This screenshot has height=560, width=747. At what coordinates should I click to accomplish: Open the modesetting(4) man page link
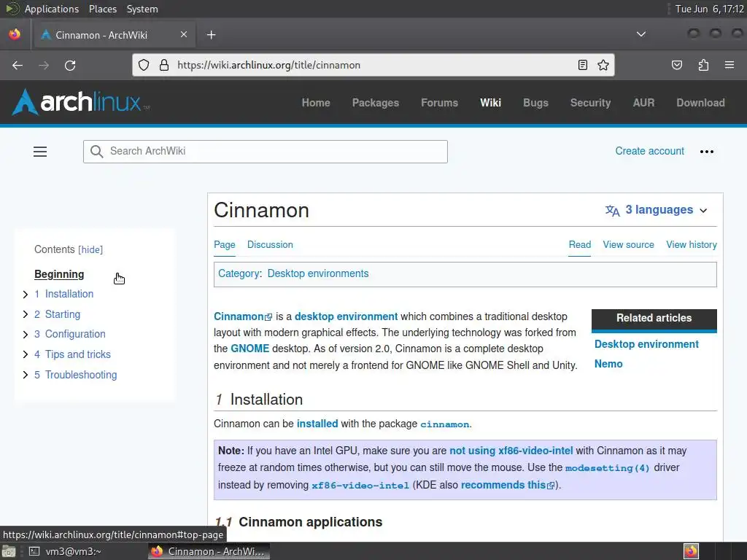[x=608, y=468]
